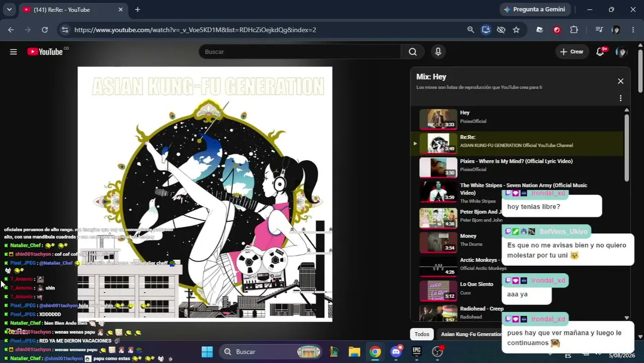
Task: Open Windows Start menu
Action: [207, 351]
